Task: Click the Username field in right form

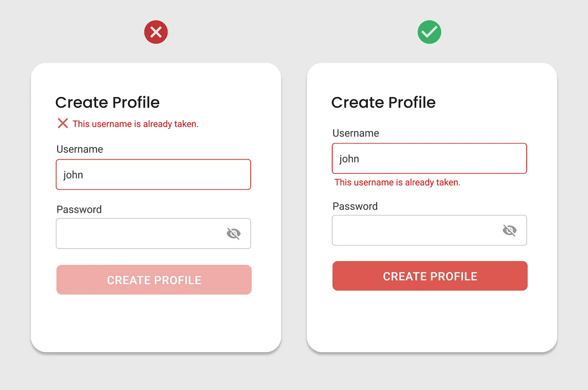Action: 429,159
